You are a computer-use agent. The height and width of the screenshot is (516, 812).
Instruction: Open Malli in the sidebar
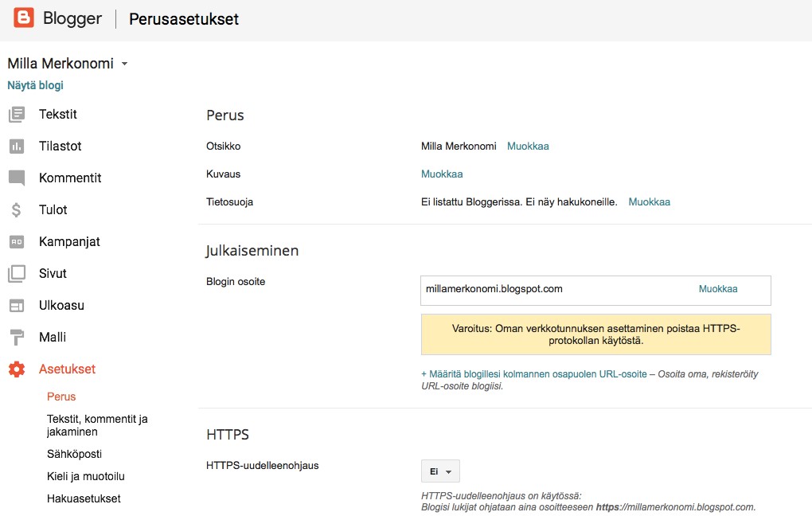53,338
